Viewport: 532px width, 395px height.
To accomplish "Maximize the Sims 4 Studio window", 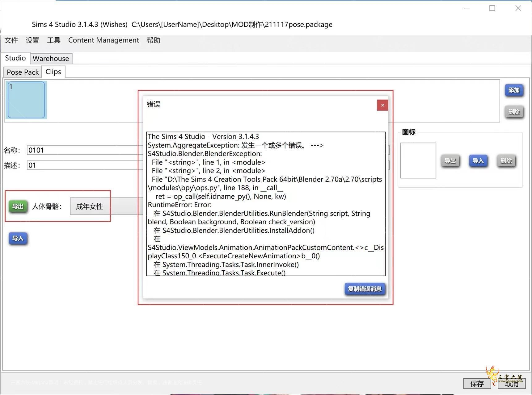I will coord(492,8).
